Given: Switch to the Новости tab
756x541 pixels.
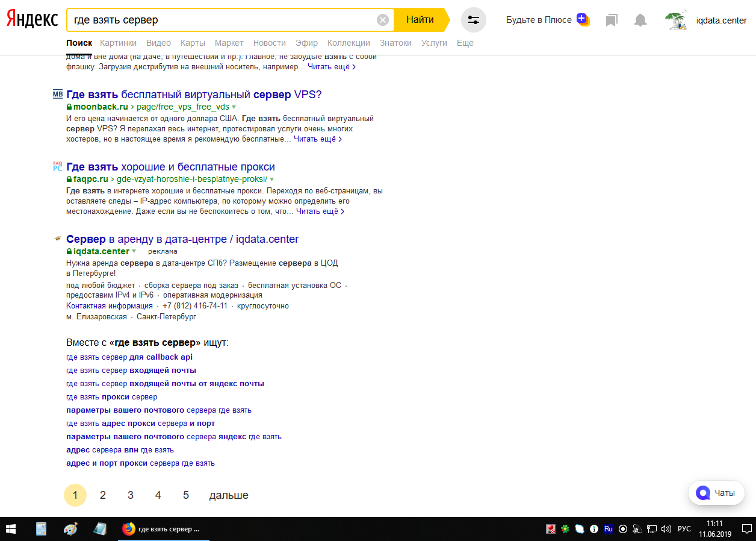Looking at the screenshot, I should (x=270, y=43).
